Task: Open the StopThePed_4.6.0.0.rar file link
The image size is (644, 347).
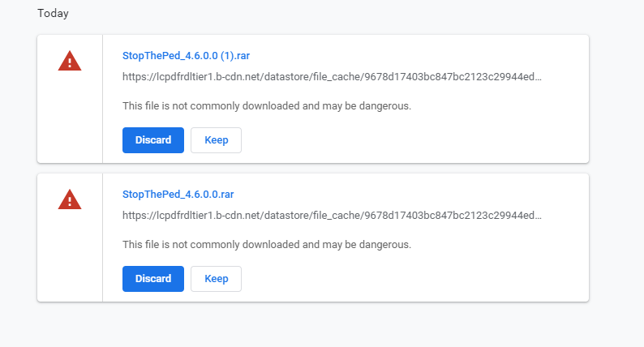Action: click(178, 195)
